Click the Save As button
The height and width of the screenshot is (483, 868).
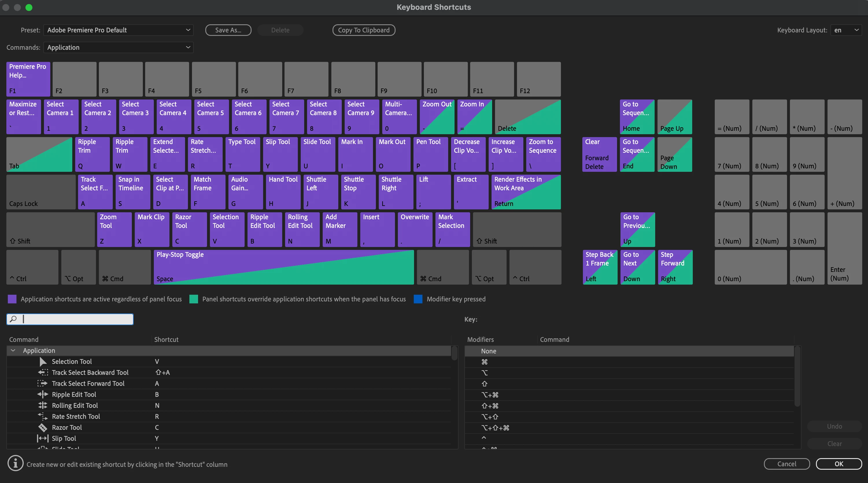228,30
